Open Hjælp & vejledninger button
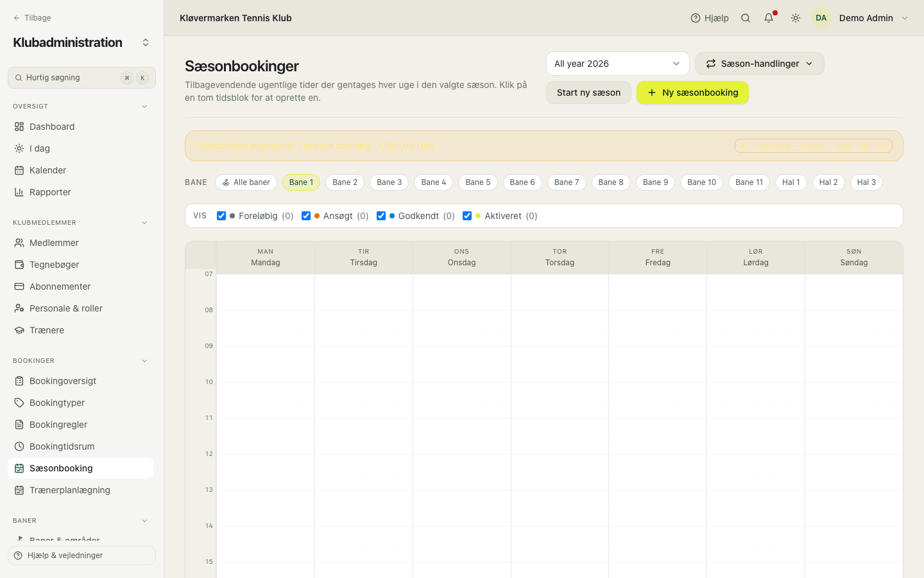 click(x=81, y=556)
